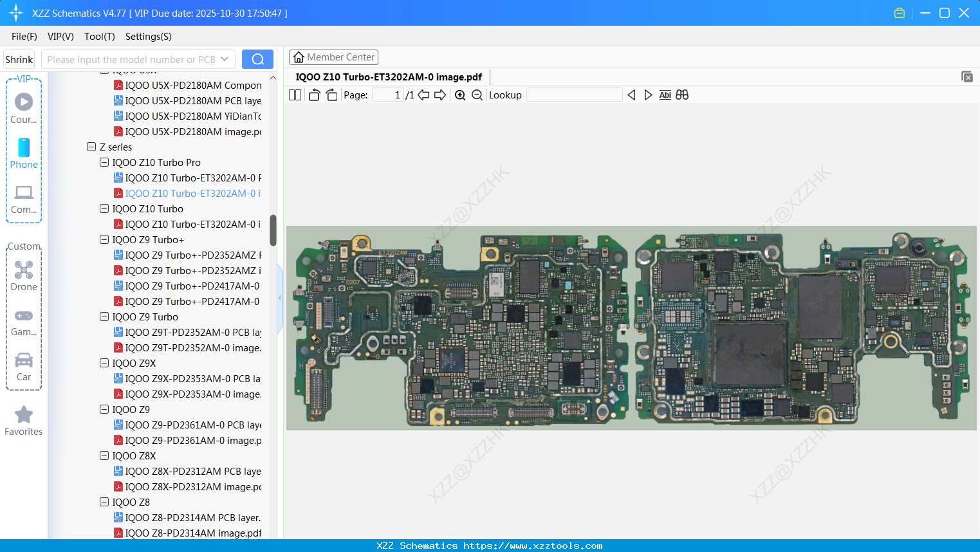Open the Drone category in sidebar
Viewport: 980px width, 552px height.
(24, 276)
